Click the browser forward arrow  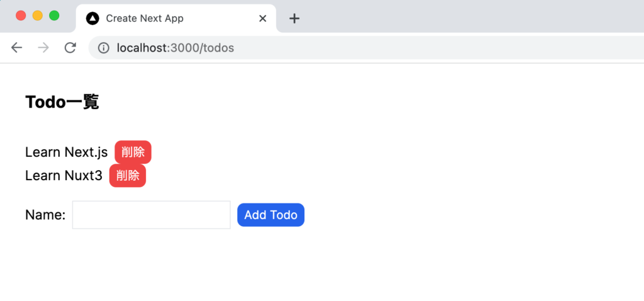click(43, 48)
